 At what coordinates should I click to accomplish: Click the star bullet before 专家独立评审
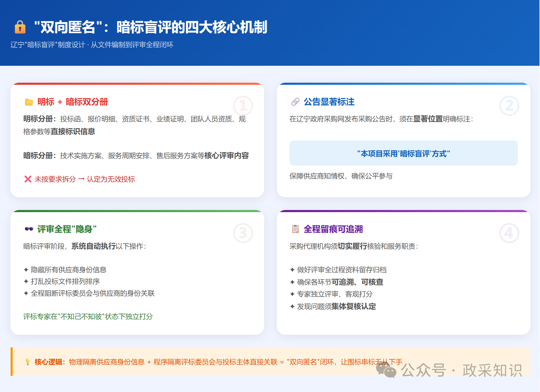click(x=292, y=294)
